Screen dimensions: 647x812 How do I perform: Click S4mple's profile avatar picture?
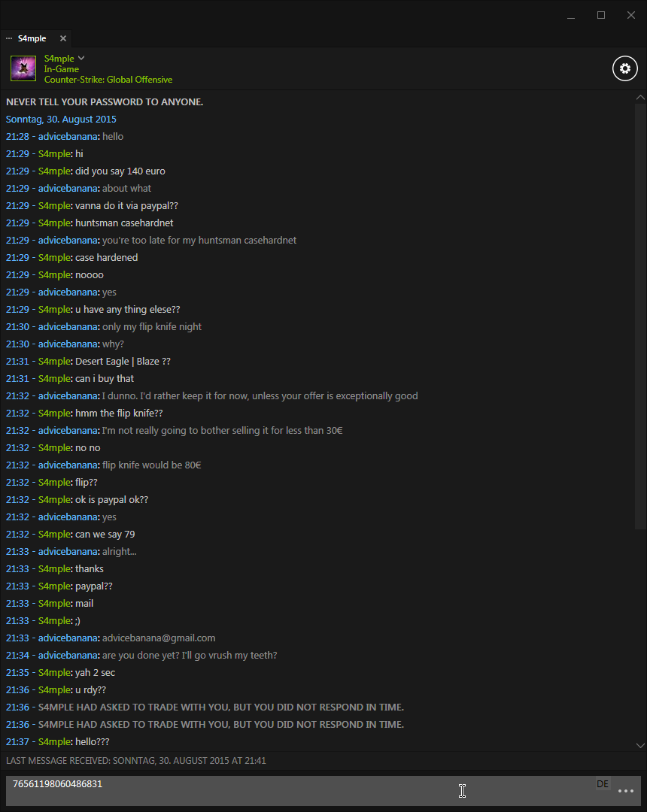click(x=23, y=68)
